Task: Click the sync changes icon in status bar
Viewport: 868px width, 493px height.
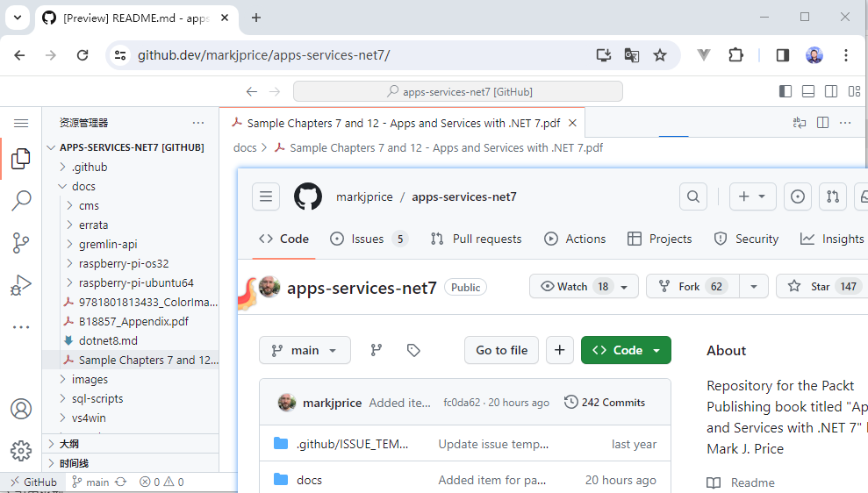Action: 121,482
